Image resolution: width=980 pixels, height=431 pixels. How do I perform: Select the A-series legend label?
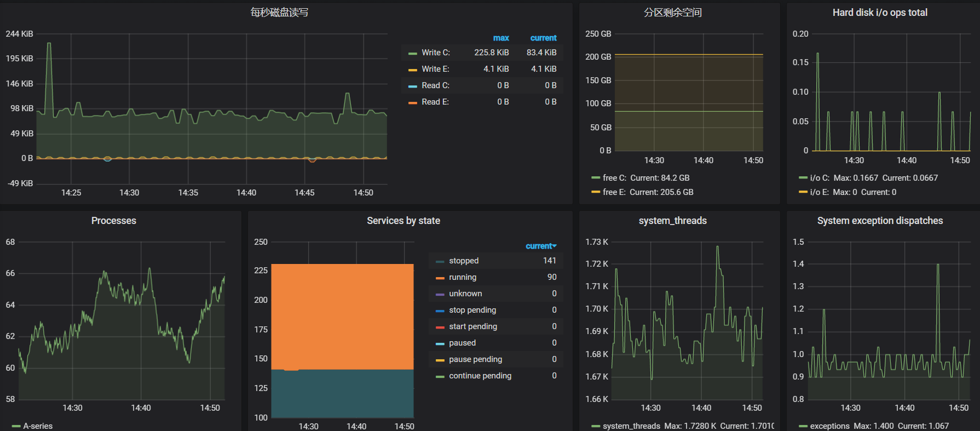38,426
